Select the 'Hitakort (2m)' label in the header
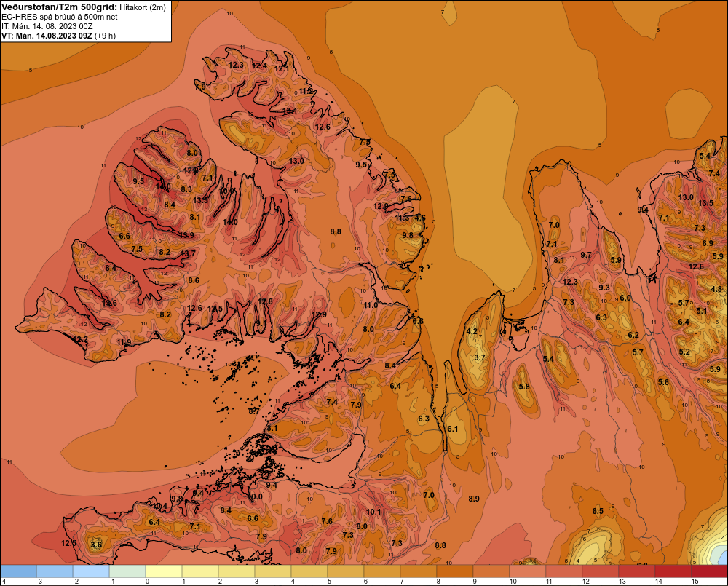This screenshot has height=586, width=728. coord(143,7)
